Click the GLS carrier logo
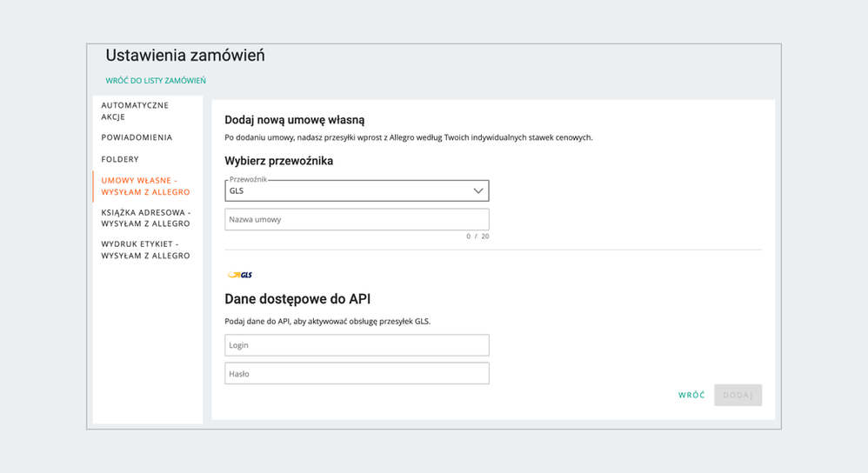This screenshot has height=473, width=868. (240, 275)
